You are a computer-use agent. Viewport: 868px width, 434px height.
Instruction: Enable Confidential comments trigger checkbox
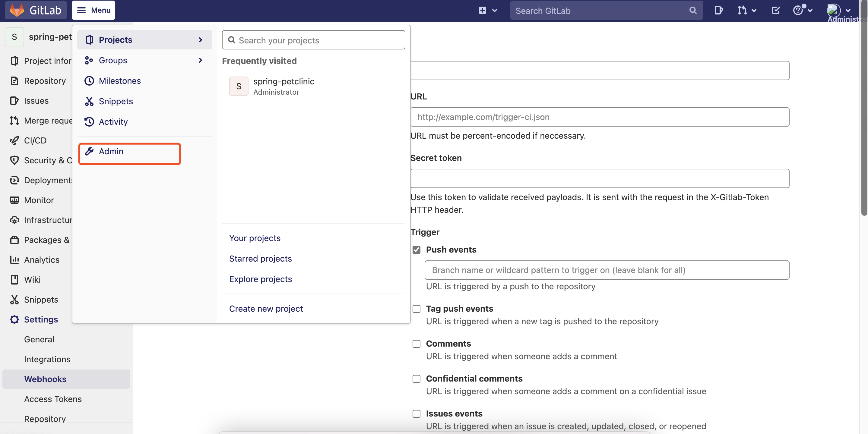(x=417, y=379)
